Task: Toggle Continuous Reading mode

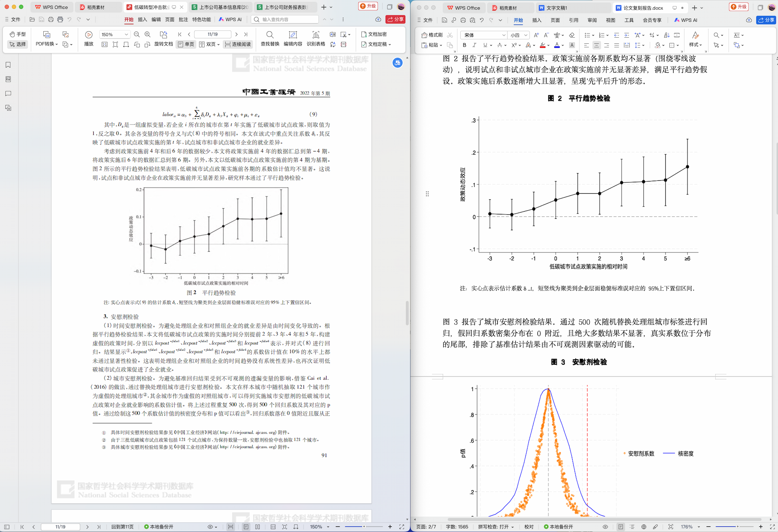Action: [238, 44]
